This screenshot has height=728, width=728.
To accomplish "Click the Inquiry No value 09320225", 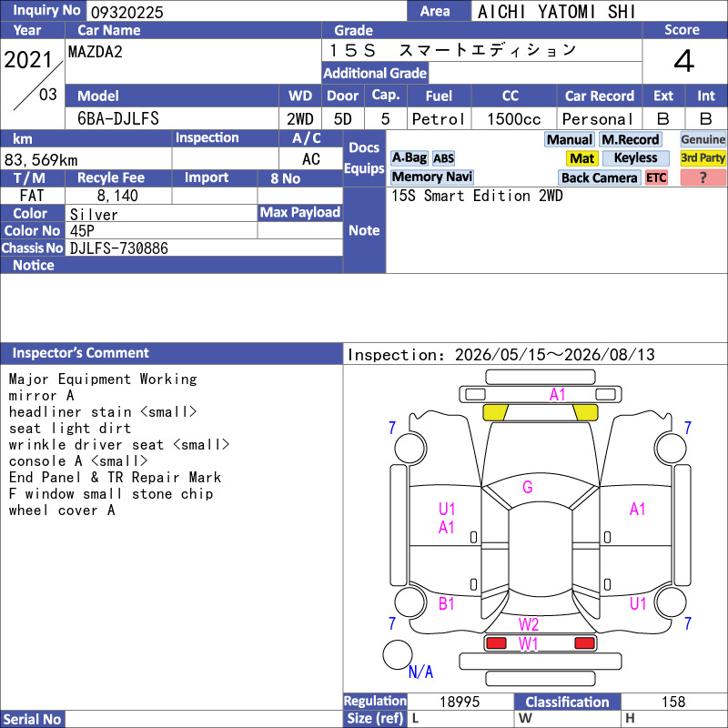I will click(126, 12).
